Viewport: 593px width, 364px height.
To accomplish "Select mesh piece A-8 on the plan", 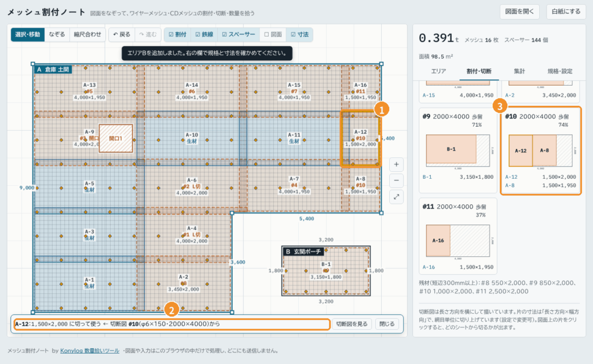I will 360,185.
